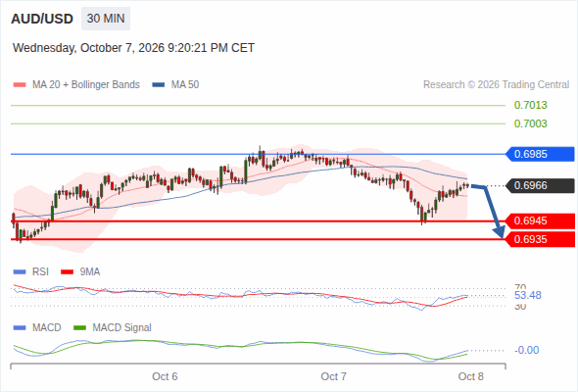Click the RSI value 53.48
578x392 pixels.
tap(527, 295)
